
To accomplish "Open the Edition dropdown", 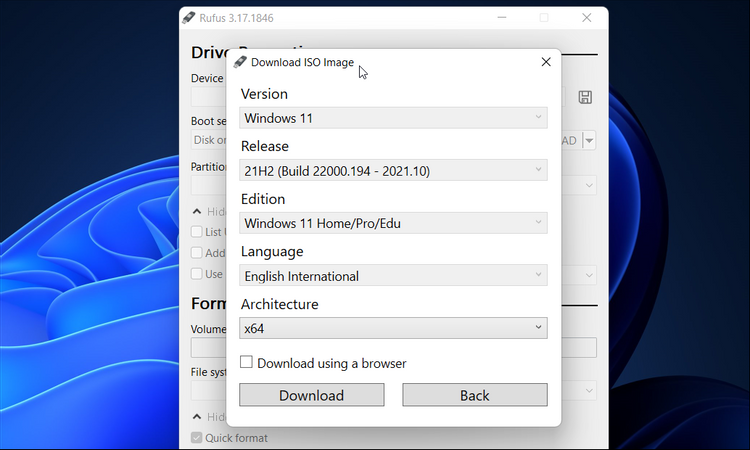I will coord(393,223).
